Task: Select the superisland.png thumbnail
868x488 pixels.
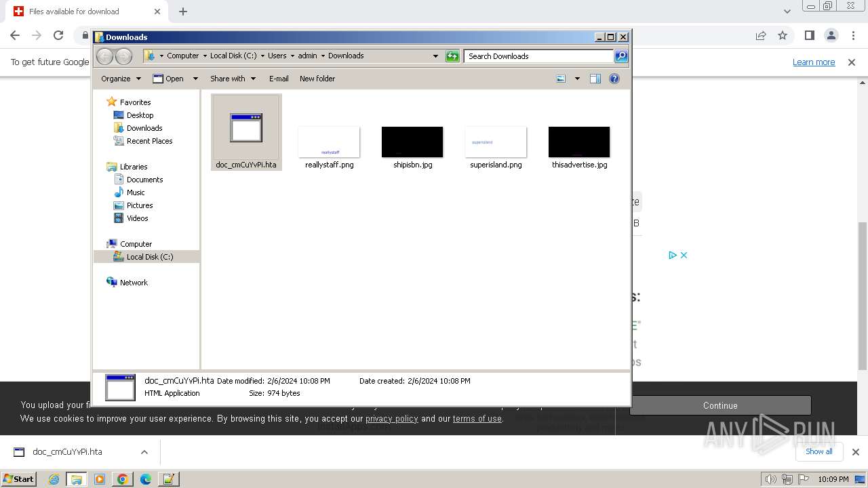Action: click(496, 142)
